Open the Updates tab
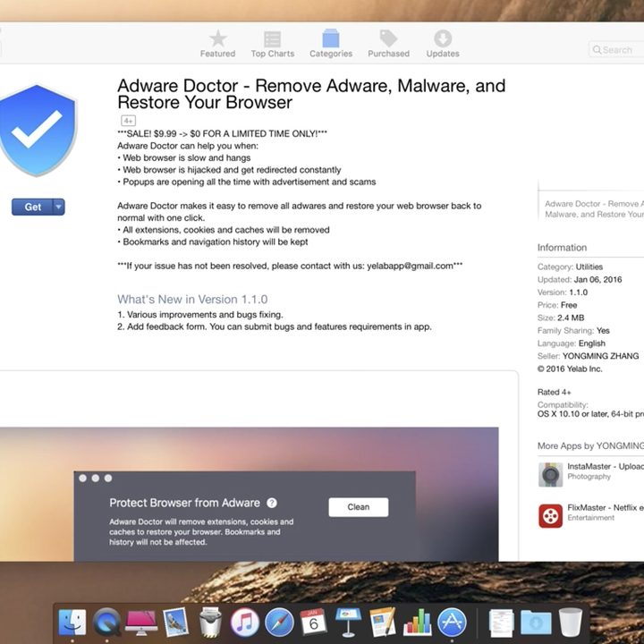The height and width of the screenshot is (644, 644). tap(443, 44)
